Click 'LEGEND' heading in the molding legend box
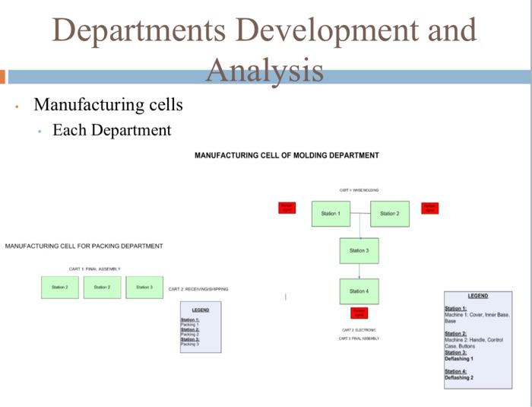Screen dimensions: 532x407 [478, 296]
